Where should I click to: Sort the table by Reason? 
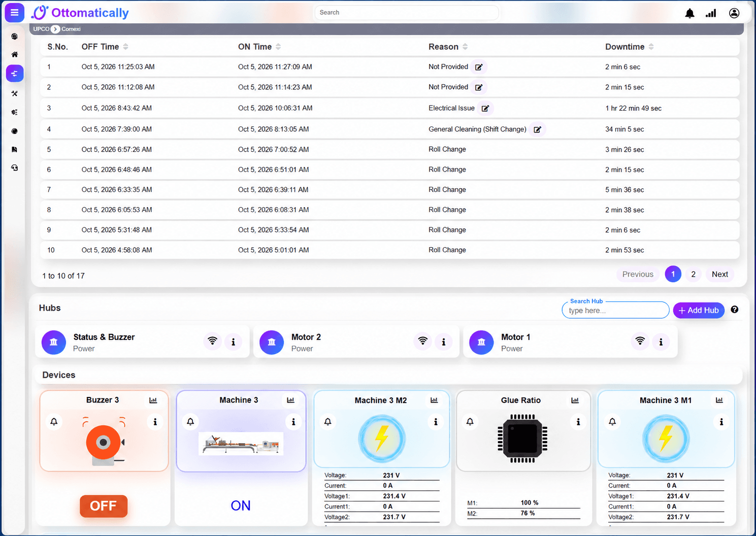point(465,47)
